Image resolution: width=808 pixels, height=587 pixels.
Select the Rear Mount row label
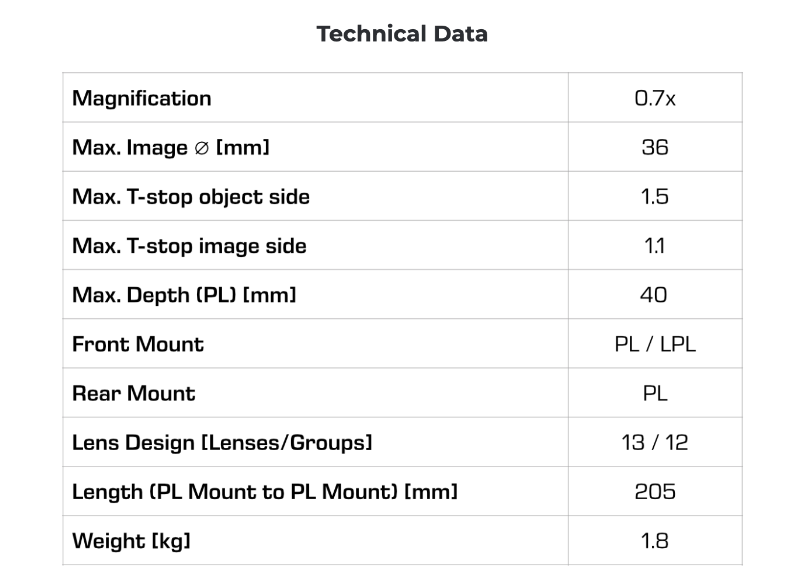click(x=134, y=393)
